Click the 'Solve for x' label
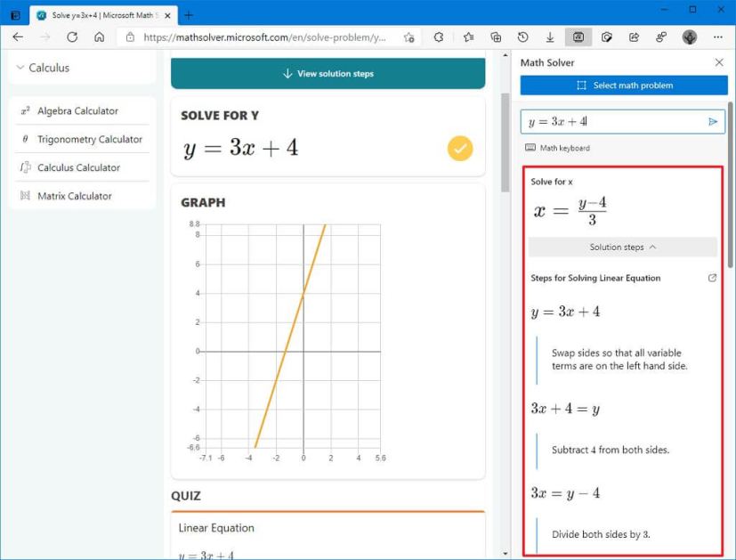Image resolution: width=736 pixels, height=560 pixels. click(x=552, y=182)
